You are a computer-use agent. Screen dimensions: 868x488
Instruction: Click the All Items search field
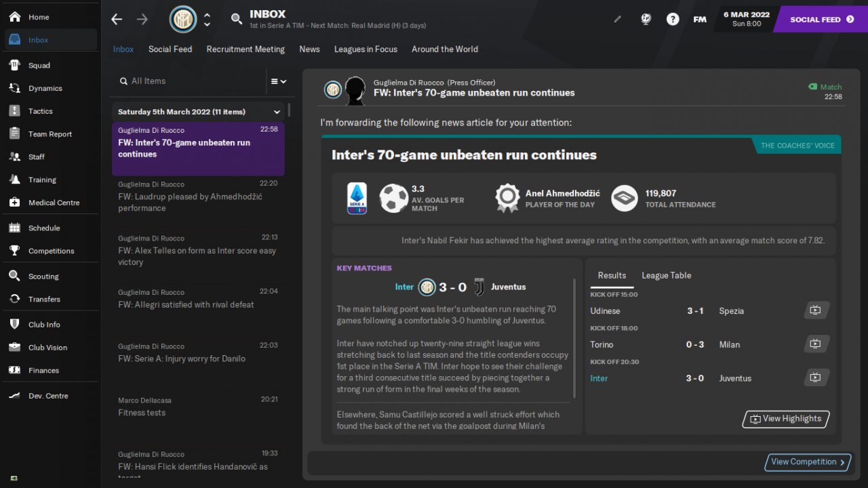(188, 81)
